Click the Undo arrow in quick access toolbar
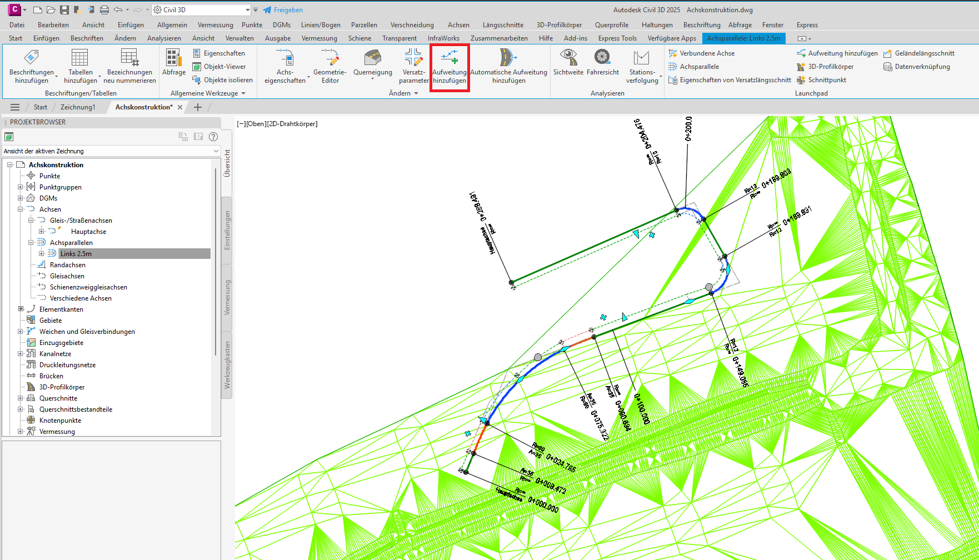979x560 pixels. (118, 10)
